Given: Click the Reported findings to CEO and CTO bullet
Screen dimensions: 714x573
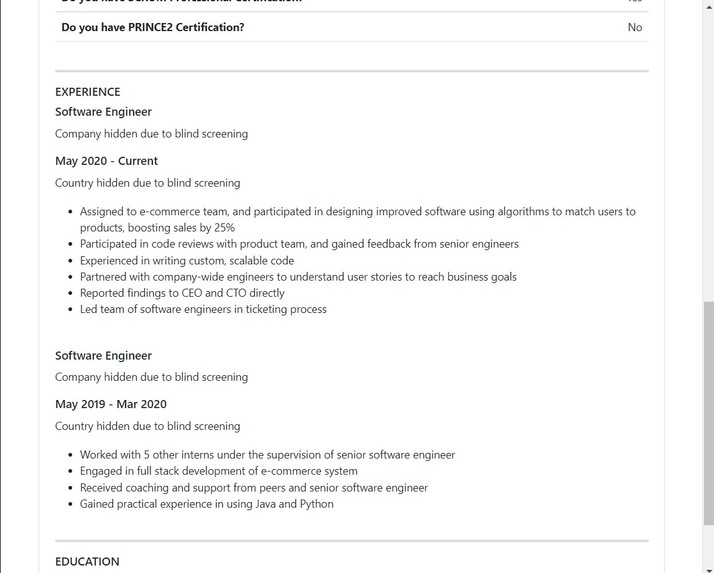Looking at the screenshot, I should tap(182, 293).
